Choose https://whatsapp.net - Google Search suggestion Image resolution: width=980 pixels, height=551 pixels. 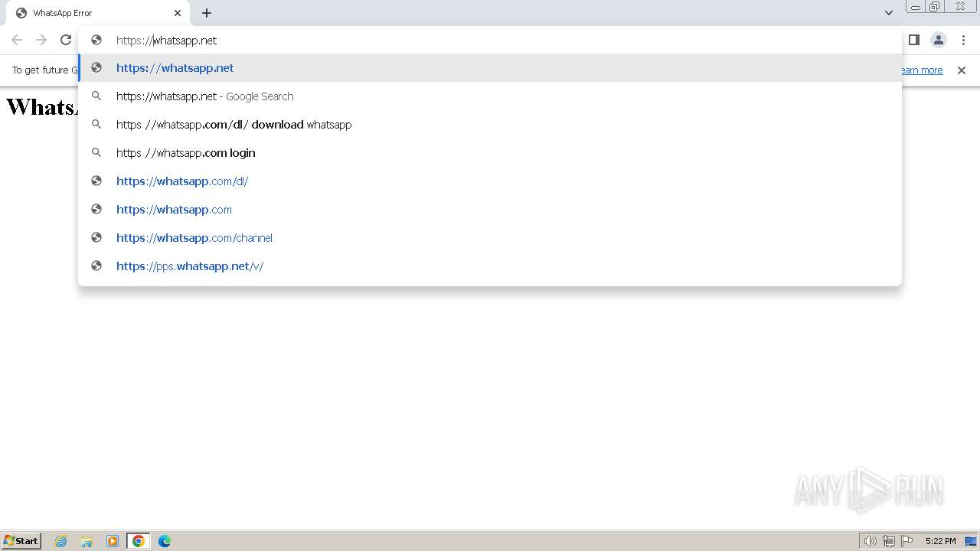coord(490,96)
